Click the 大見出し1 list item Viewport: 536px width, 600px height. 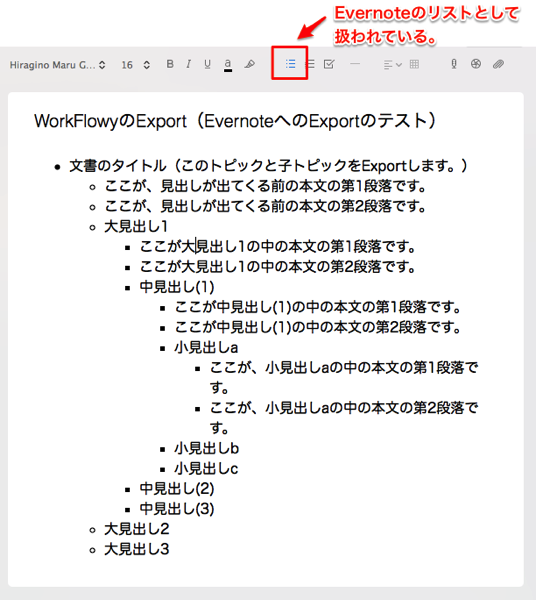click(136, 227)
